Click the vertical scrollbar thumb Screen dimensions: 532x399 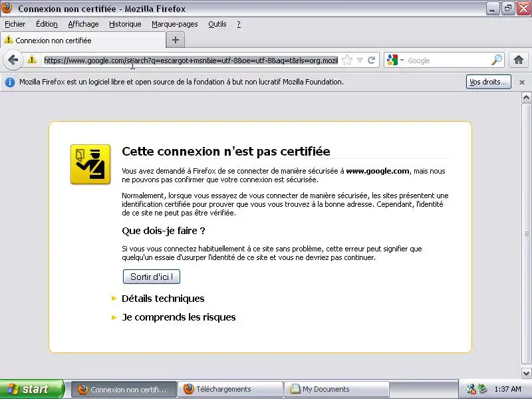click(526, 234)
